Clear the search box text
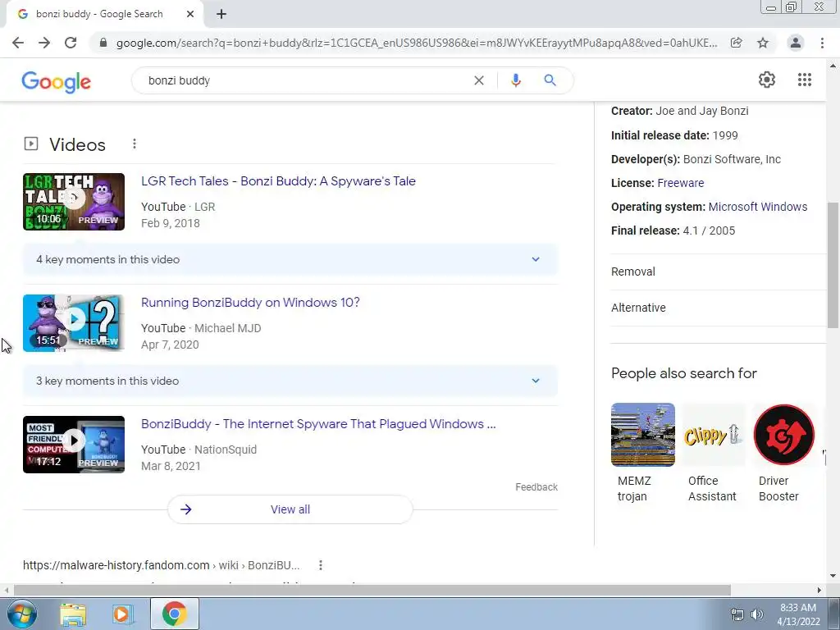This screenshot has height=630, width=840. click(479, 80)
